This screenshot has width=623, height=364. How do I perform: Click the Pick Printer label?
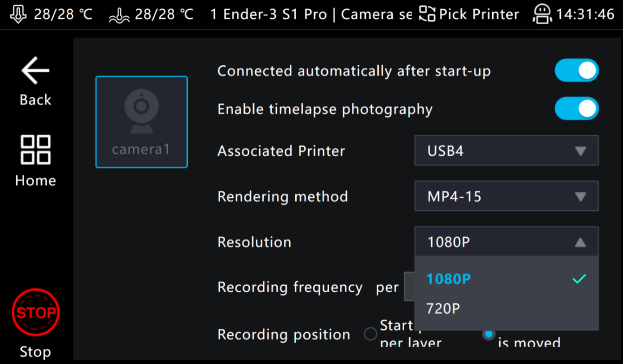click(479, 14)
